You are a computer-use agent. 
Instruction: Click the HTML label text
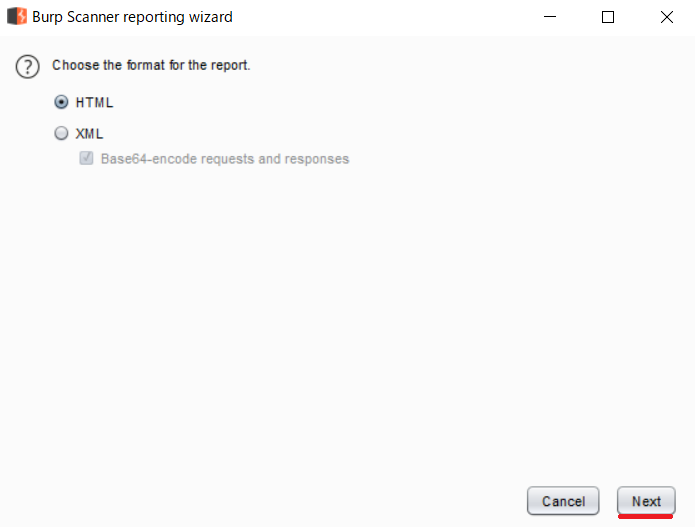click(94, 102)
